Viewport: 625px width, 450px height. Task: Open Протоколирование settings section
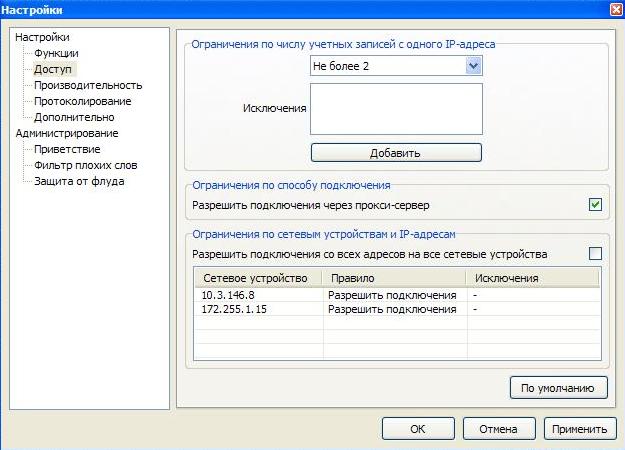click(82, 101)
